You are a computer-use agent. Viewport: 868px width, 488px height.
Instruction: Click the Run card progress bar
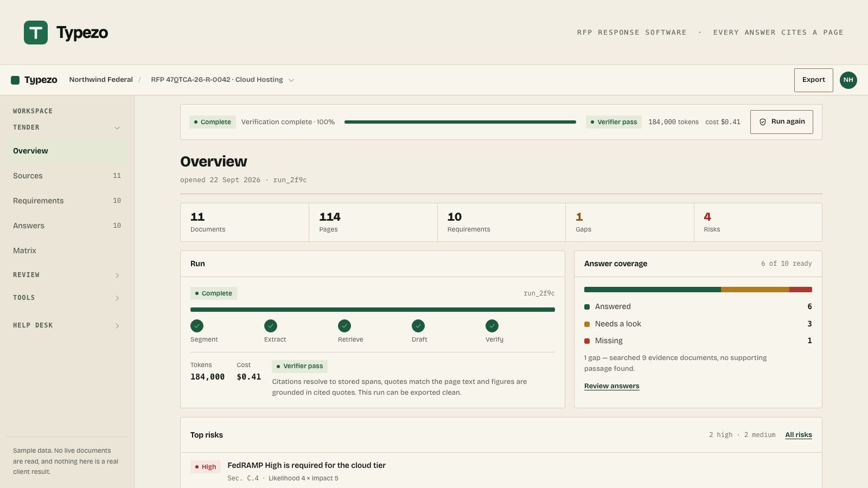(373, 310)
